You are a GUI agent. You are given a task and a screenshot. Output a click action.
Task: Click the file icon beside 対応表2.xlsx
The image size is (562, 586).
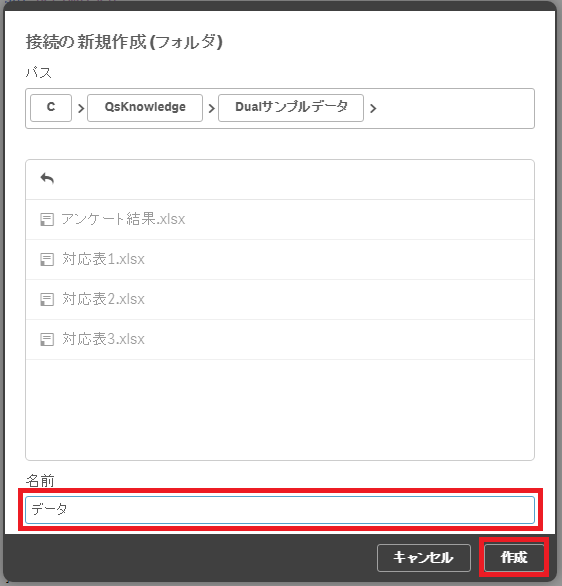click(x=47, y=299)
